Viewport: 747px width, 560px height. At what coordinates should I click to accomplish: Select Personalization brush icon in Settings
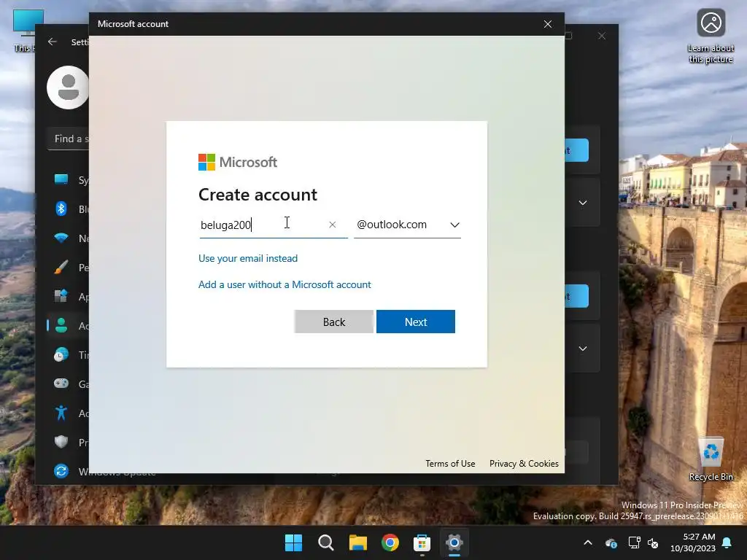click(x=61, y=267)
